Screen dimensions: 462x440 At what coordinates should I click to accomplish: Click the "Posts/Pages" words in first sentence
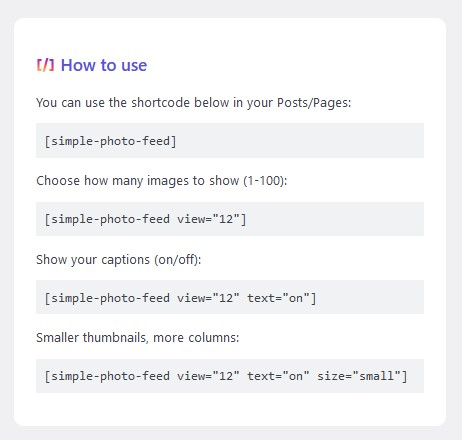313,103
